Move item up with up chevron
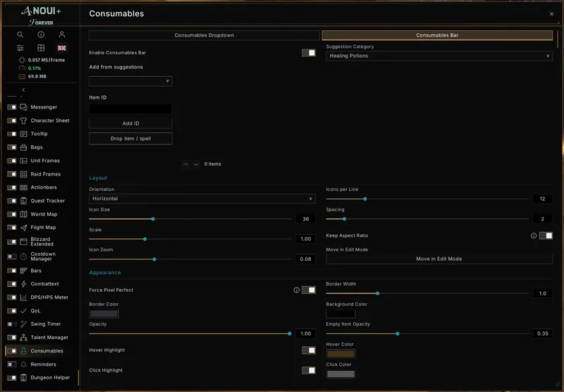The image size is (564, 392). tap(185, 164)
